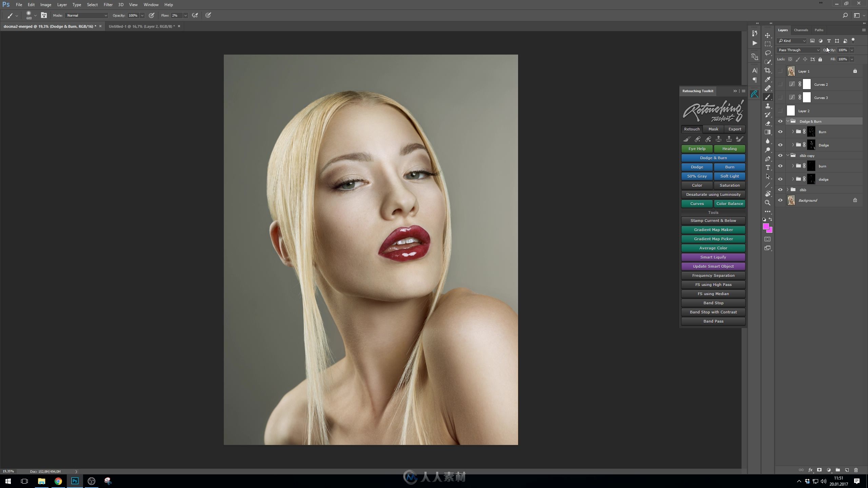Select the Eyedropper tool
Screen dimensions: 868x488
coord(768,79)
